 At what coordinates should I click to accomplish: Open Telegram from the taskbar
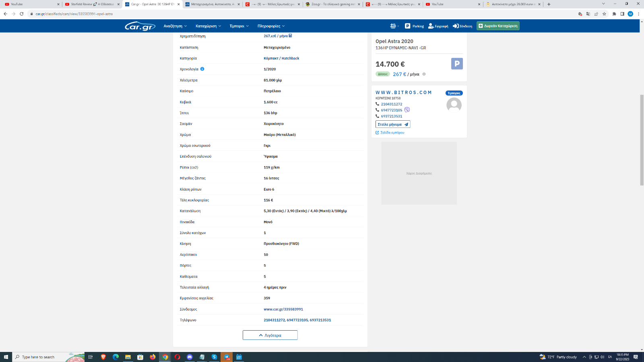click(x=227, y=357)
